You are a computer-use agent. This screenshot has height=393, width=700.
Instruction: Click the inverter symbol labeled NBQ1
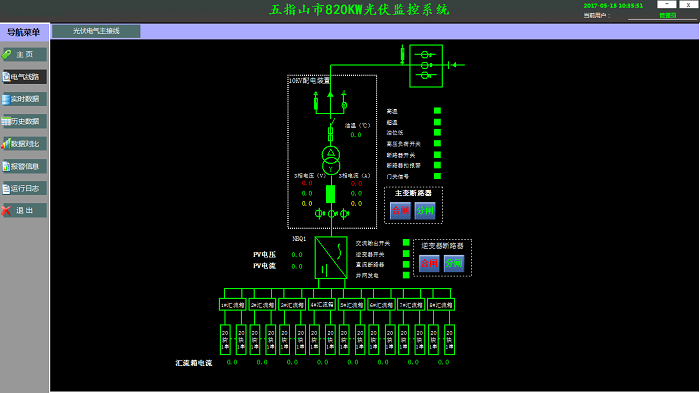[331, 258]
